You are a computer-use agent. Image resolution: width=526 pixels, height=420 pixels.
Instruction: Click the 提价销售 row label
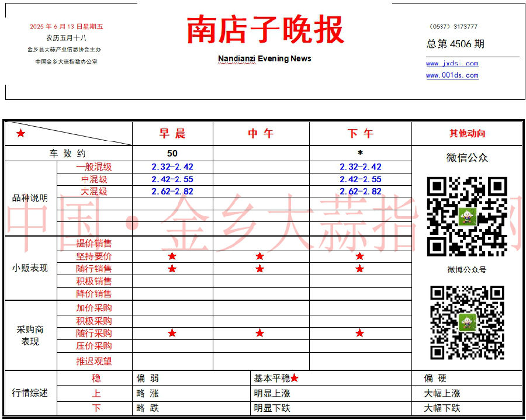pyautogui.click(x=94, y=244)
